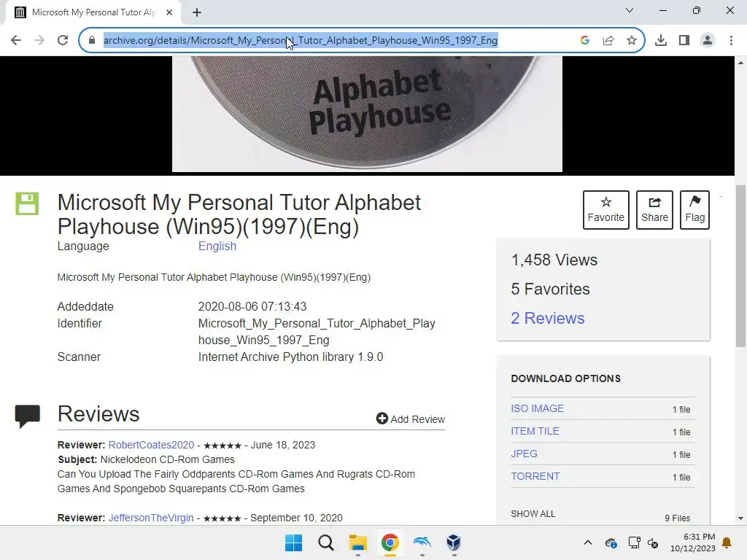The width and height of the screenshot is (747, 560).
Task: Toggle the Chrome side panel icon
Action: coord(684,40)
